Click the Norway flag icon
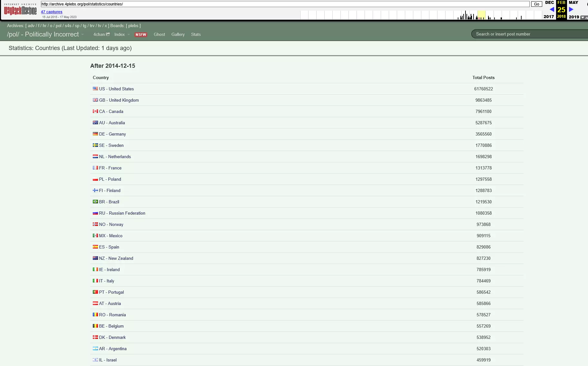 click(95, 224)
